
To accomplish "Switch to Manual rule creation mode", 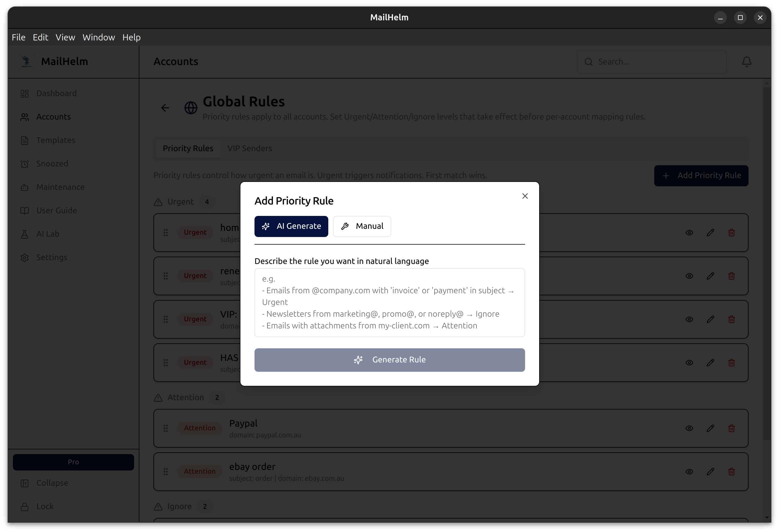I will click(362, 226).
